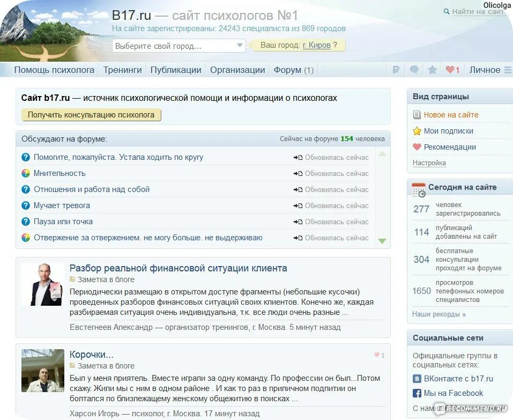Screen dimensions: 513x420
Task: Open the Личное menu
Action: (x=485, y=70)
